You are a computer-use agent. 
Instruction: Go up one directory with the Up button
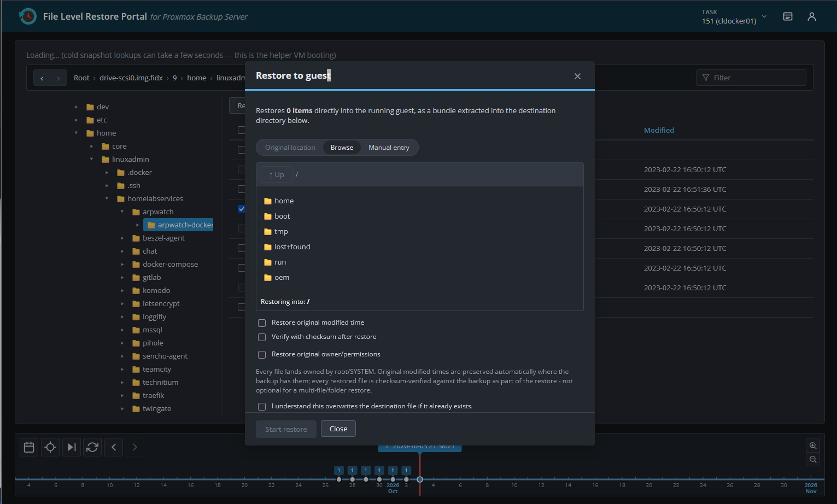277,175
